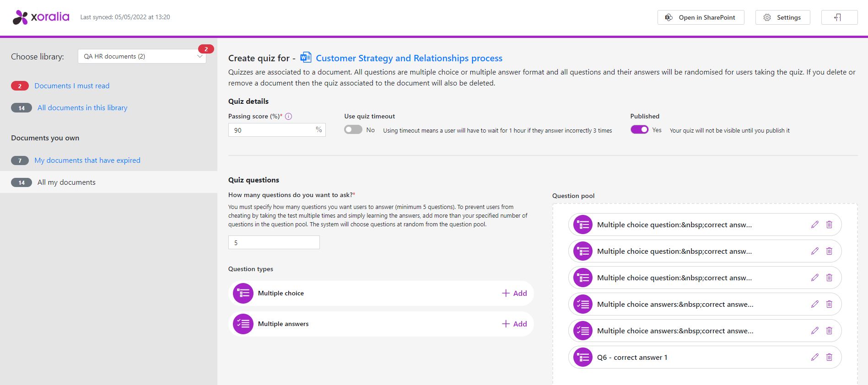Toggle the Use quiz timeout switch
The width and height of the screenshot is (868, 385).
click(x=353, y=130)
